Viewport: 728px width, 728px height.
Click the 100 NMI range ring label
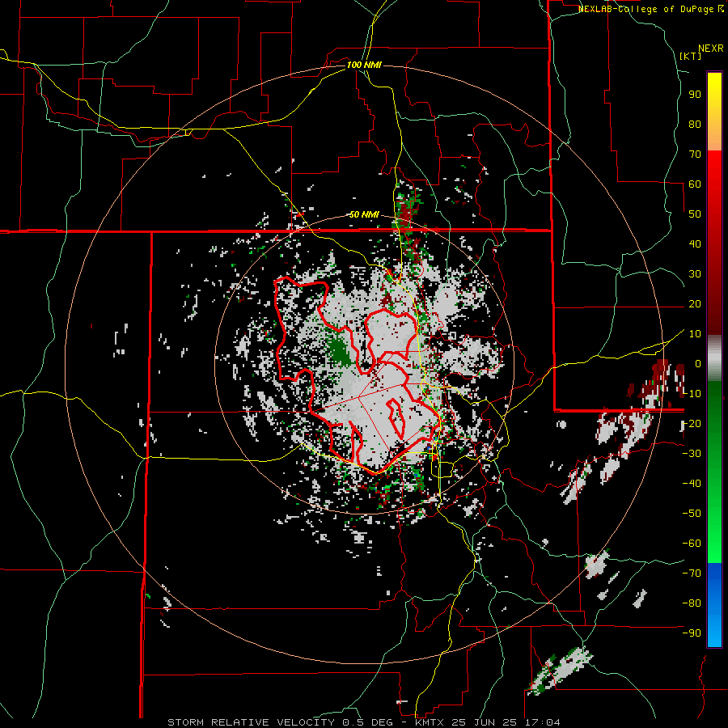click(x=364, y=65)
